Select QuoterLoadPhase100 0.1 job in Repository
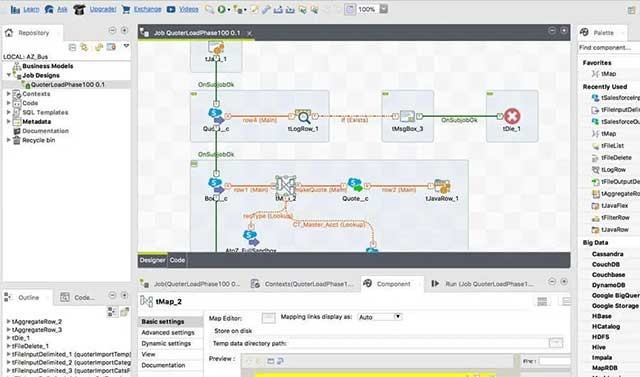The image size is (640, 377). click(x=67, y=84)
